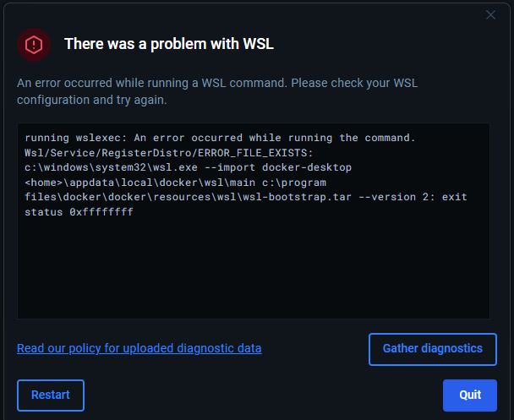Click the 'status 0xffffffff' log text
The width and height of the screenshot is (514, 420).
tap(79, 212)
